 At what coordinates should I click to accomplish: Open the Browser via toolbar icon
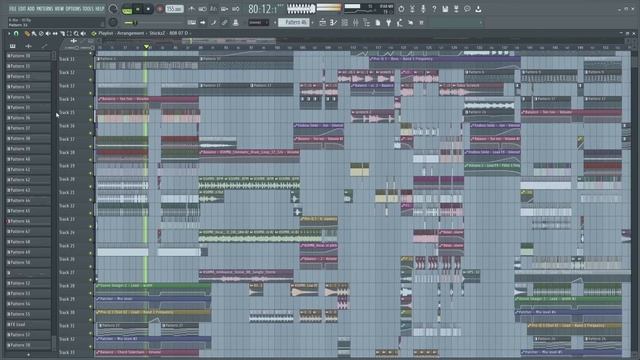point(367,23)
